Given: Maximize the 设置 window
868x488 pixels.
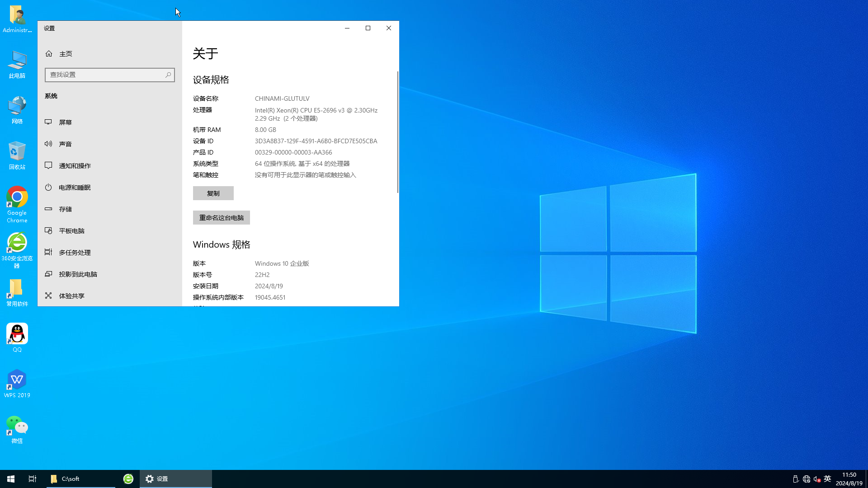Looking at the screenshot, I should [368, 28].
